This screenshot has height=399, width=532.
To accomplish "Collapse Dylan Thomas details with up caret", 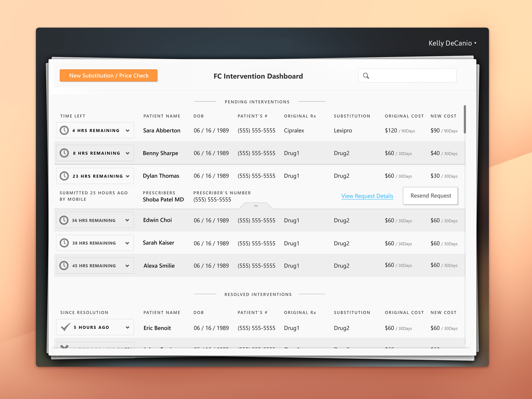I will point(256,206).
